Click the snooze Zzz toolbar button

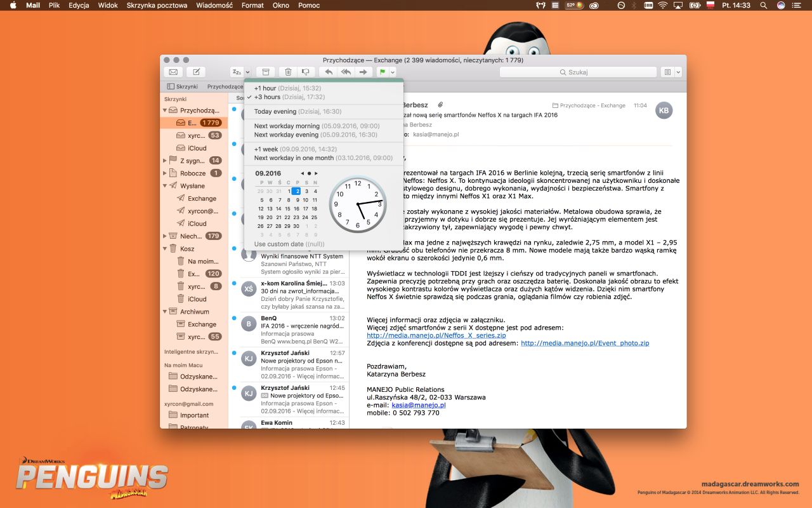pyautogui.click(x=237, y=72)
